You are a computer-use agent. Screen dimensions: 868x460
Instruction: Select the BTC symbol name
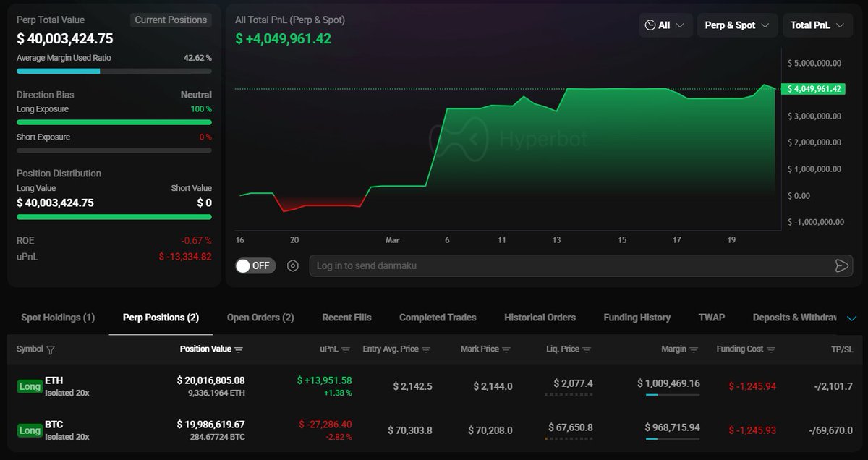click(x=54, y=425)
